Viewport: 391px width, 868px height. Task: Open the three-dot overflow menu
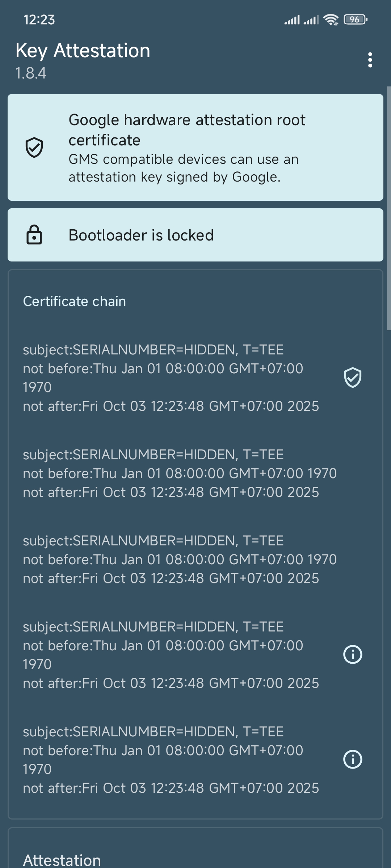370,60
